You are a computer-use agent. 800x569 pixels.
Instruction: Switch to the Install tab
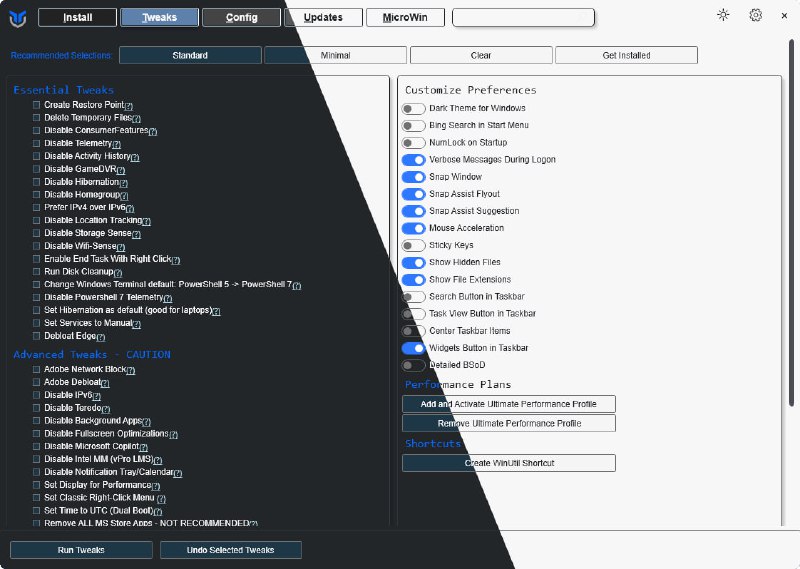[77, 17]
